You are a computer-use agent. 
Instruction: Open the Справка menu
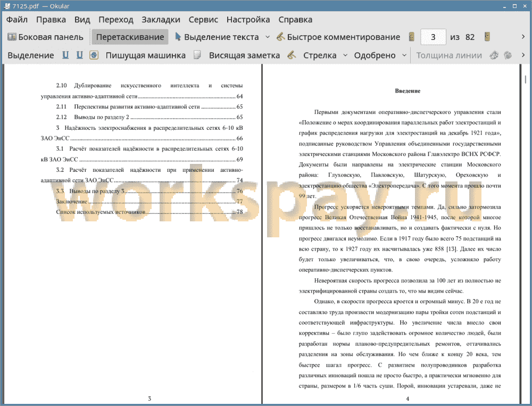tap(295, 20)
